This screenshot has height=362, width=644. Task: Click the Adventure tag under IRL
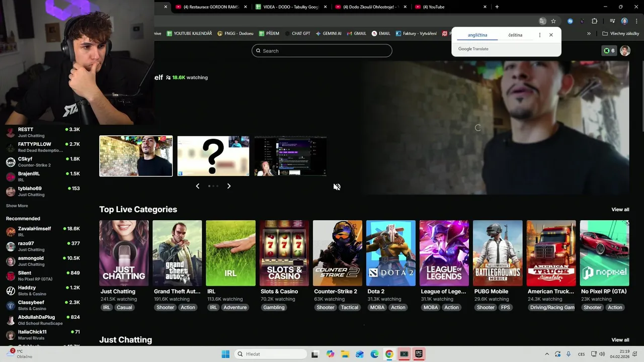click(x=235, y=307)
